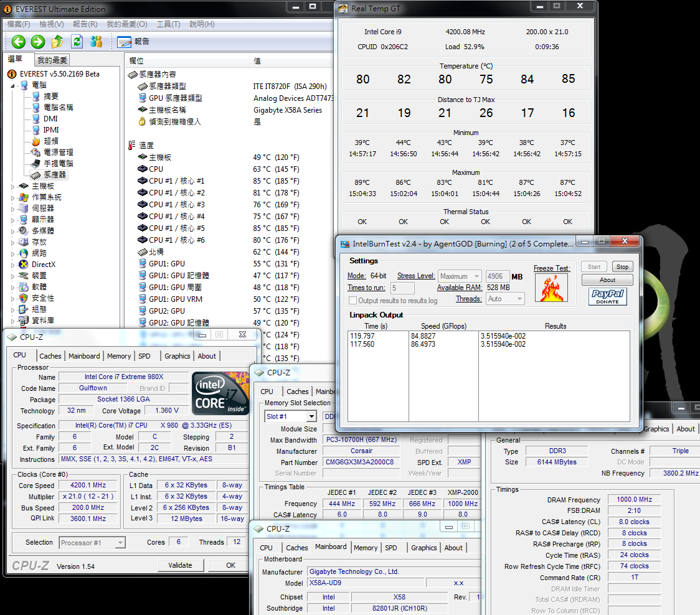Switch to 我的最愛 favorites tab in EVEREST
Screen dimensions: 700x615
point(52,60)
